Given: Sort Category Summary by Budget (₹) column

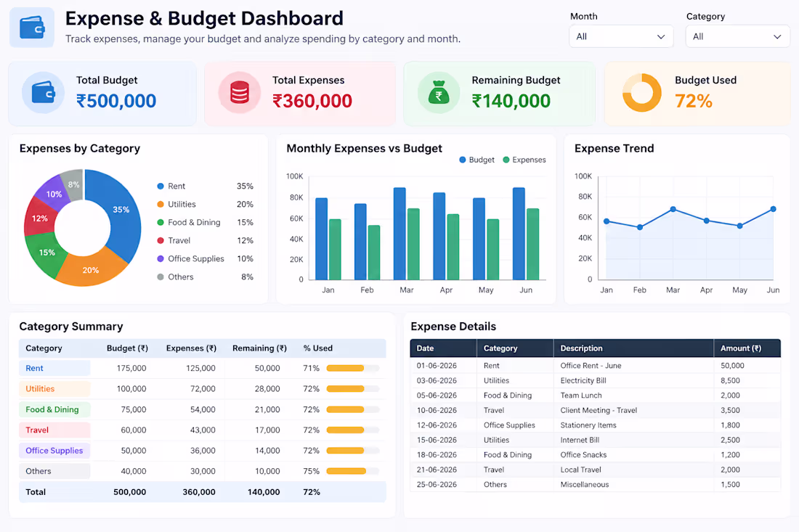Looking at the screenshot, I should (x=127, y=348).
